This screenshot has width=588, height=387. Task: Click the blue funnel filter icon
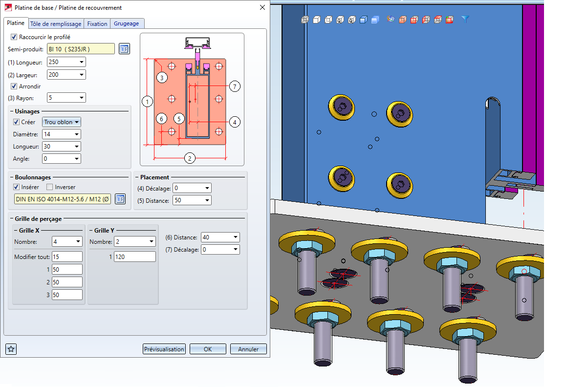pos(465,20)
